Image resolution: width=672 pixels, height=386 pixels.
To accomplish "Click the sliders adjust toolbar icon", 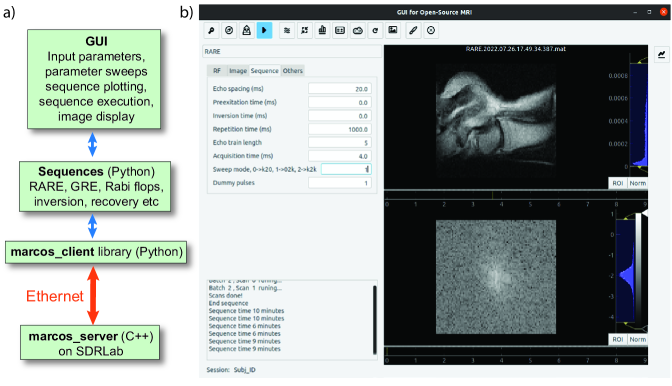I will [x=287, y=30].
